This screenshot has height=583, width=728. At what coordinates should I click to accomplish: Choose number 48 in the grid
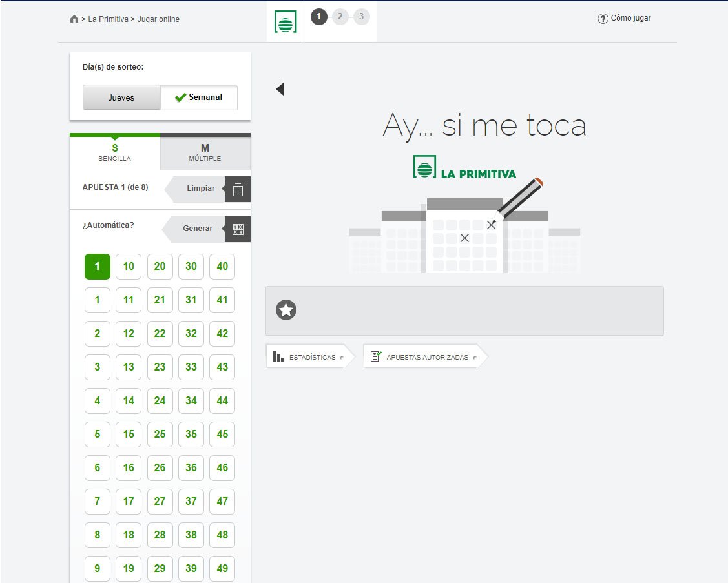click(222, 535)
